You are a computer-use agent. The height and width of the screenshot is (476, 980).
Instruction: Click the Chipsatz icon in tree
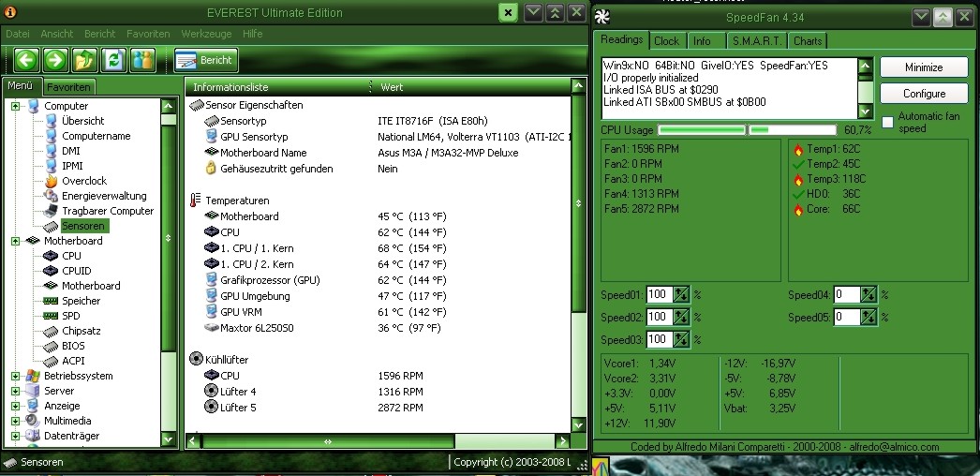(x=51, y=331)
